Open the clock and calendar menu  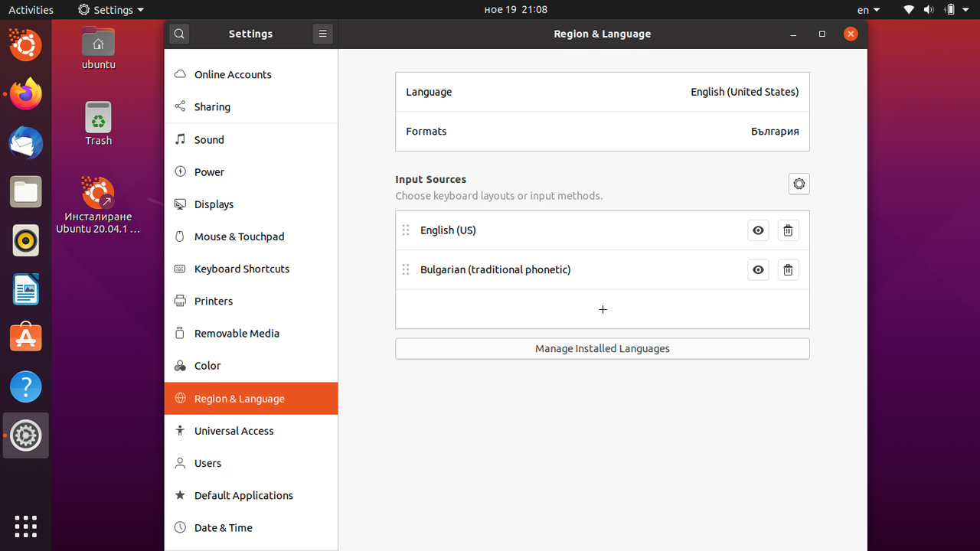pos(516,10)
